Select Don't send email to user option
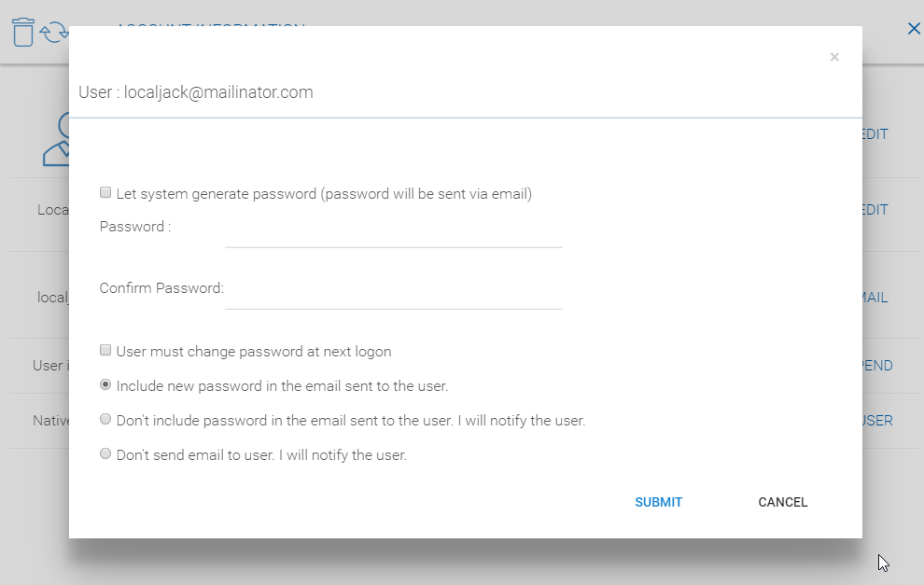Image resolution: width=924 pixels, height=585 pixels. point(105,453)
